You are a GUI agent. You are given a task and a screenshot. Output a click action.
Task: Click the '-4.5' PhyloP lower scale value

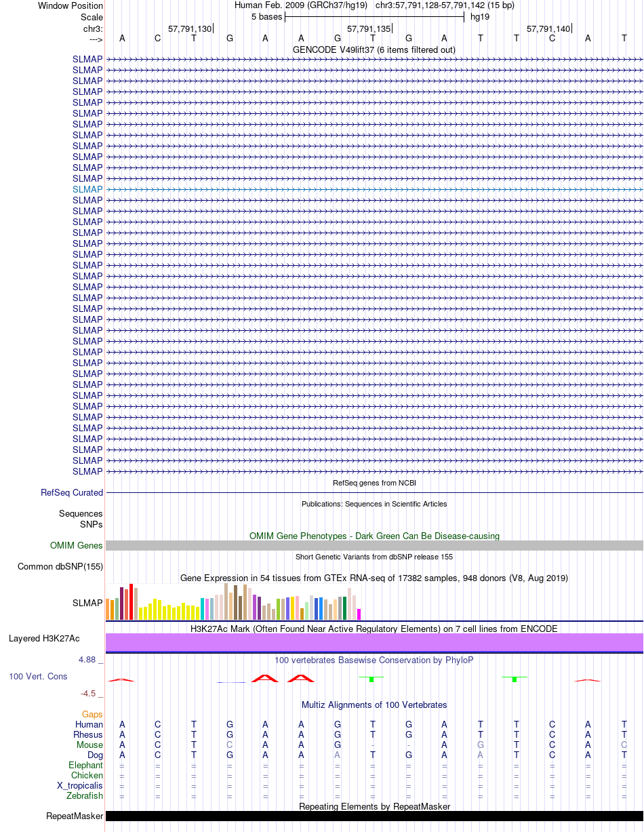(x=88, y=693)
